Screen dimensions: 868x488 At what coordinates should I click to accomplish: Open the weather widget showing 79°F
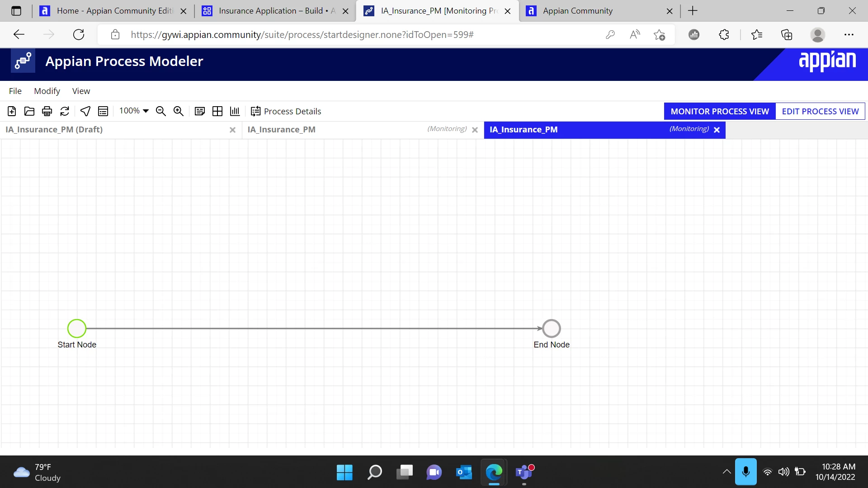pyautogui.click(x=37, y=473)
